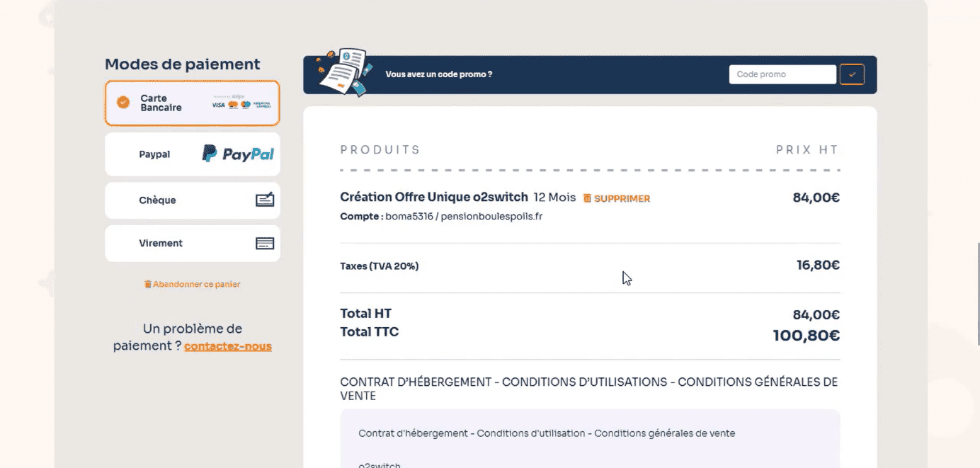Click the 'Taxes (TVA 20%)' label

(x=380, y=266)
